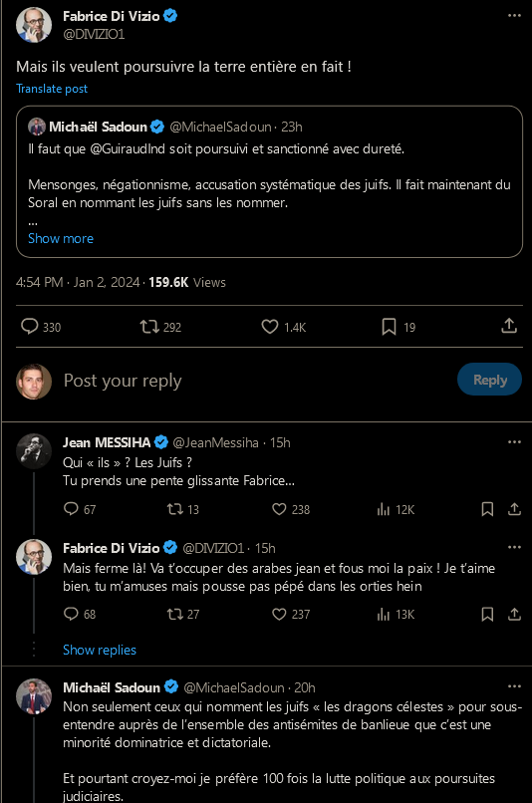Screen dimensions: 532x803
Task: Click the Translate post link
Action: coord(52,89)
